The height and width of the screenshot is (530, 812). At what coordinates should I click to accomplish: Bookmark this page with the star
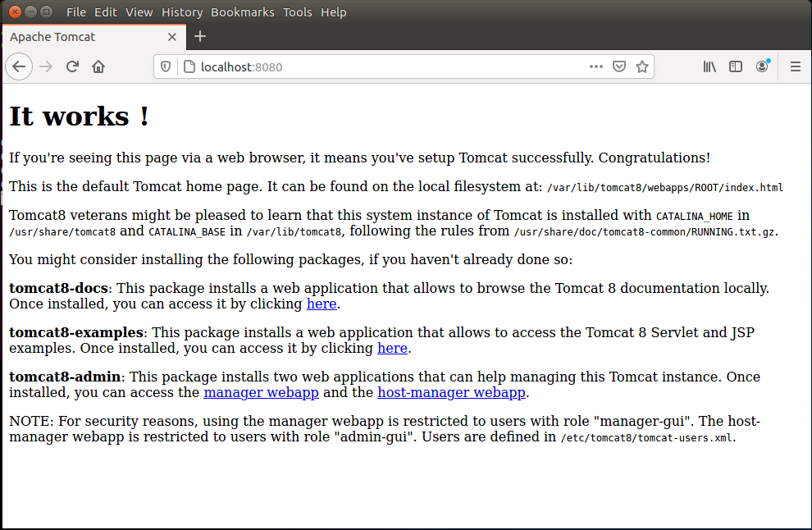pyautogui.click(x=642, y=66)
